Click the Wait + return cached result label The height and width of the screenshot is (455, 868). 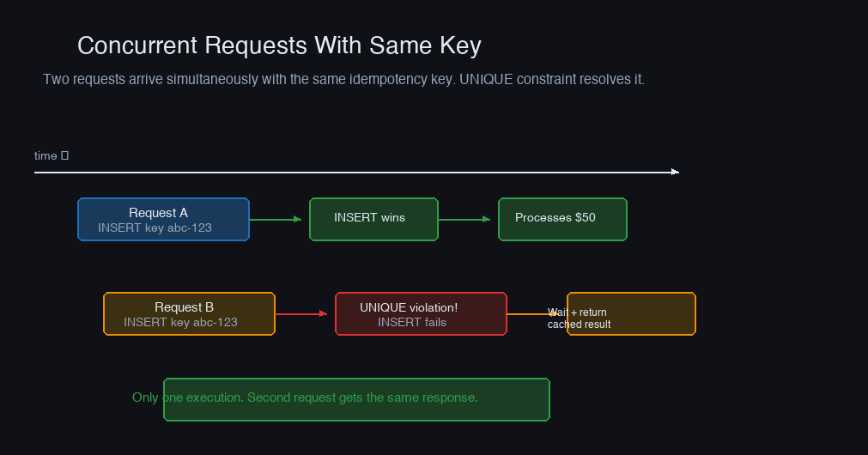click(x=579, y=318)
